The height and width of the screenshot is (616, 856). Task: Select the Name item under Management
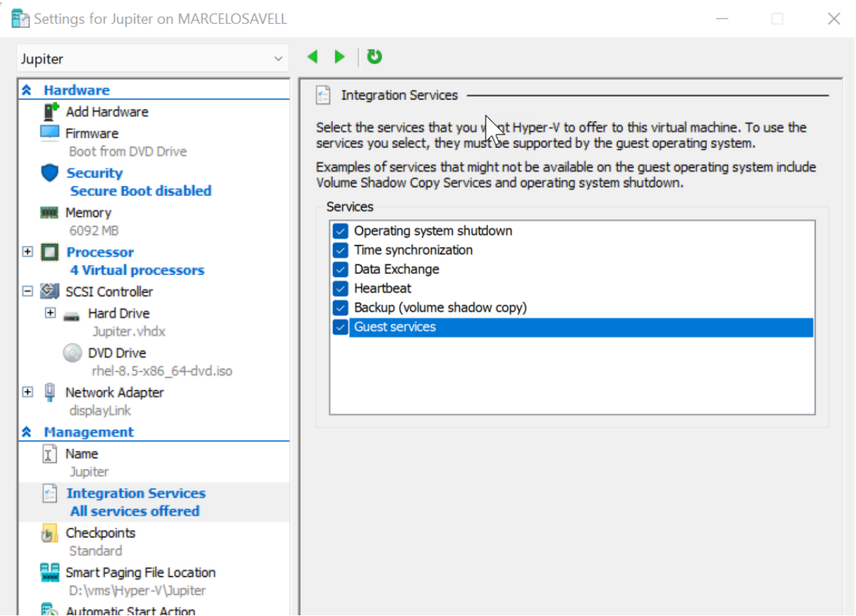81,454
